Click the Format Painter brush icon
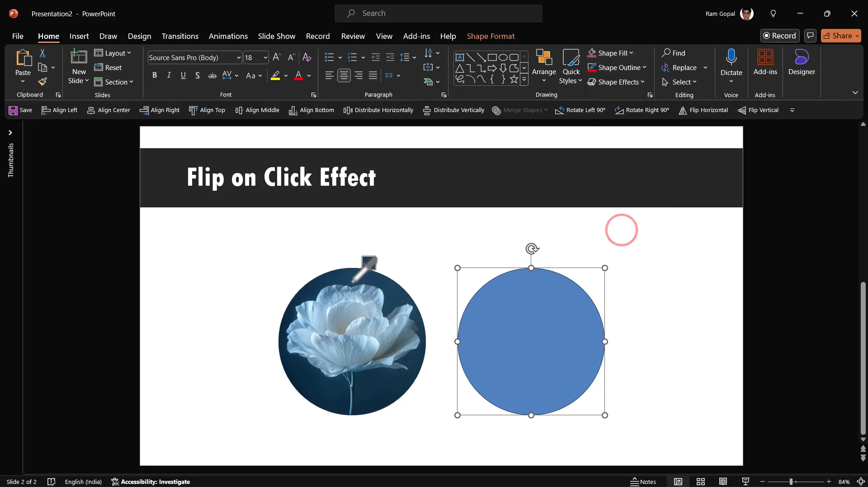This screenshot has height=488, width=868. (x=42, y=82)
